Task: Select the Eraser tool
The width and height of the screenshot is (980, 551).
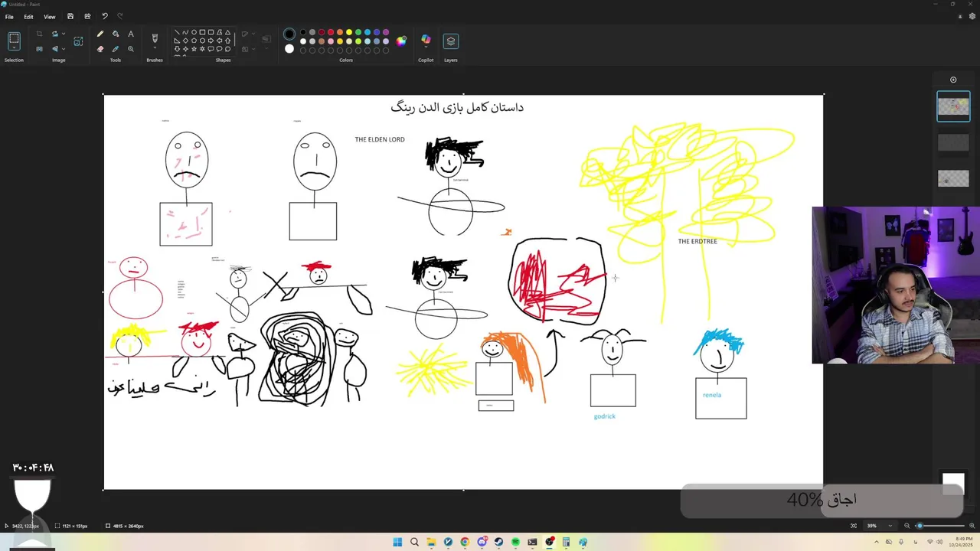Action: [x=100, y=49]
